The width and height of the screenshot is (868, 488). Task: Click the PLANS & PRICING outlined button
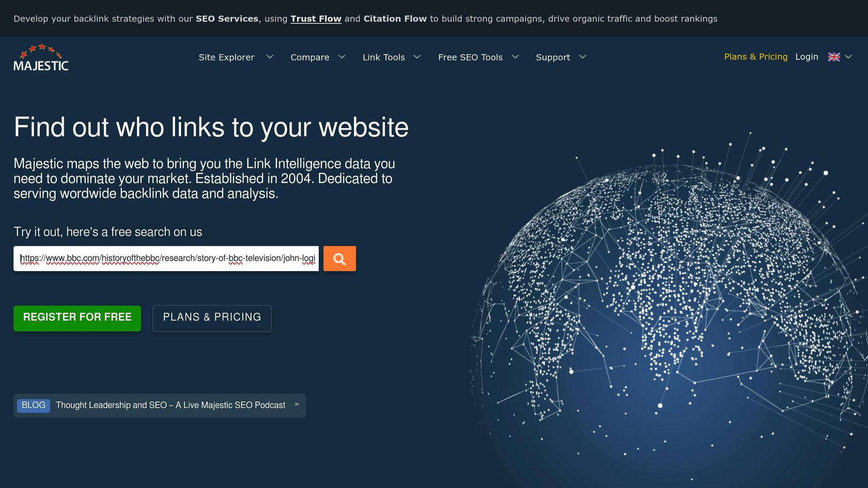tap(212, 318)
